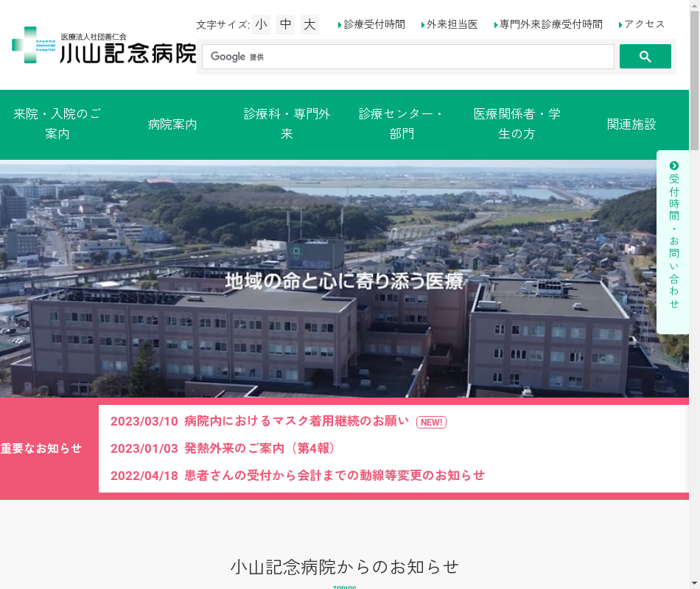
Task: Click the circled arrow icon on side tab
Action: (673, 166)
